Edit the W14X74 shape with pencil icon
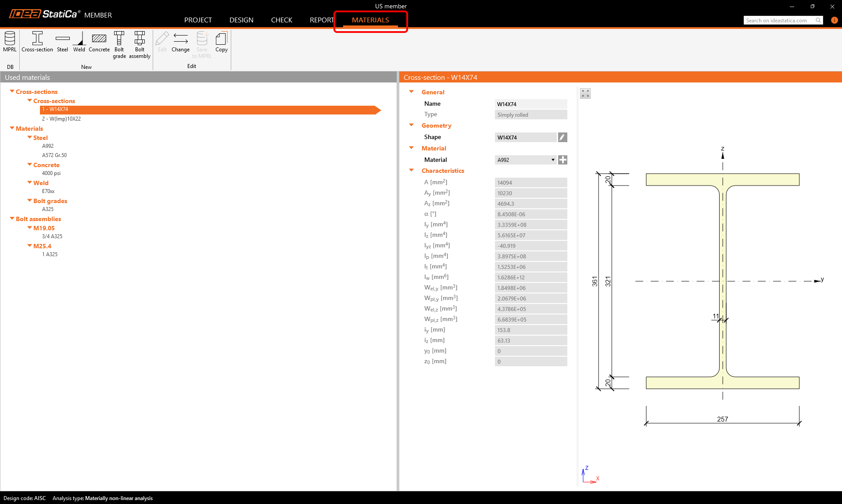Screen dimensions: 842x504 [x=562, y=137]
